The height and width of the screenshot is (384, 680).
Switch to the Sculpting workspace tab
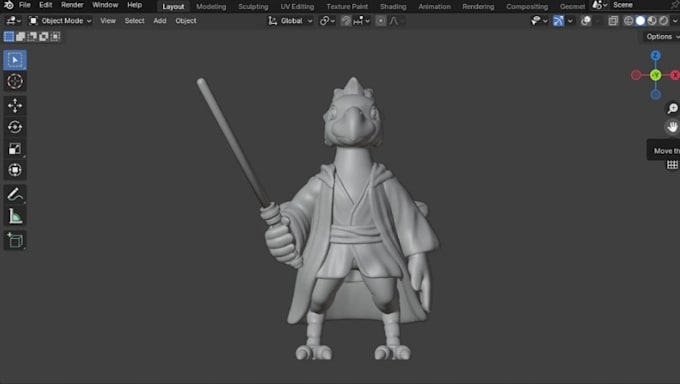pyautogui.click(x=253, y=7)
